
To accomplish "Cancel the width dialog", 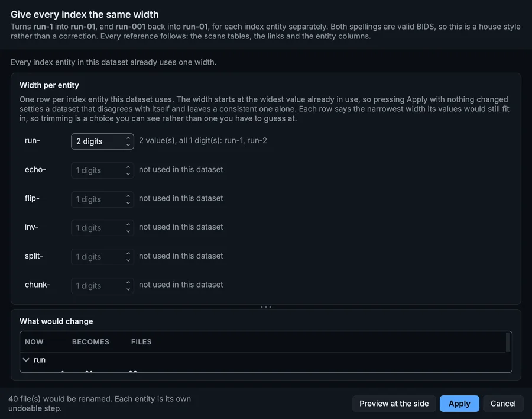I will click(x=503, y=404).
